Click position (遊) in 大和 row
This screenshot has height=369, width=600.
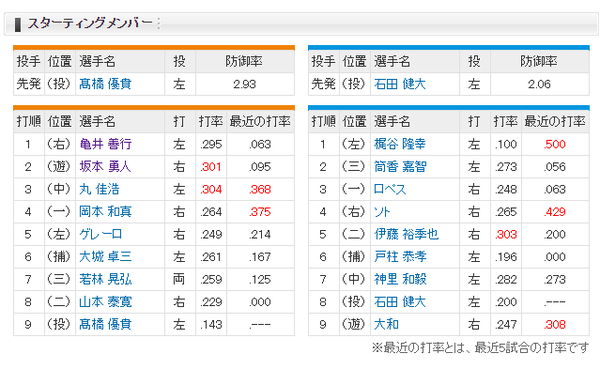[x=354, y=325]
